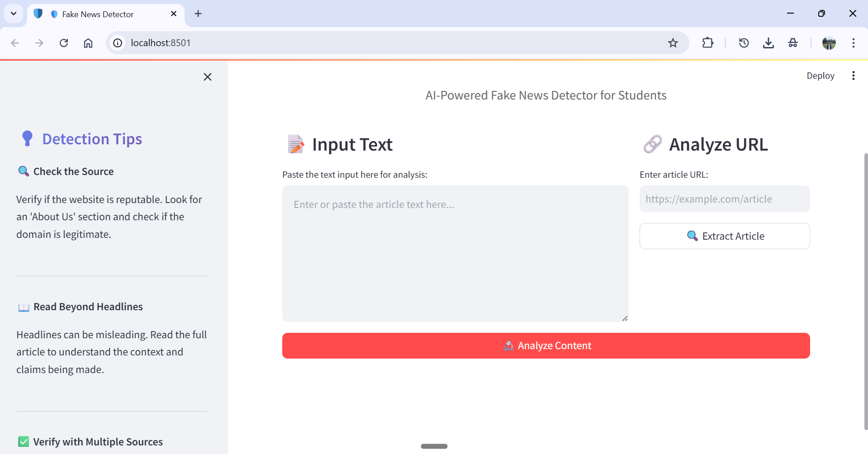Click the Extract Article button
Image resolution: width=868 pixels, height=454 pixels.
[x=724, y=236]
